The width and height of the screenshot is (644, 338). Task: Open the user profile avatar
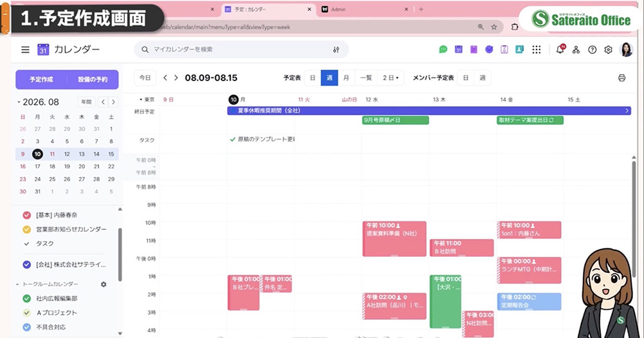click(x=625, y=50)
